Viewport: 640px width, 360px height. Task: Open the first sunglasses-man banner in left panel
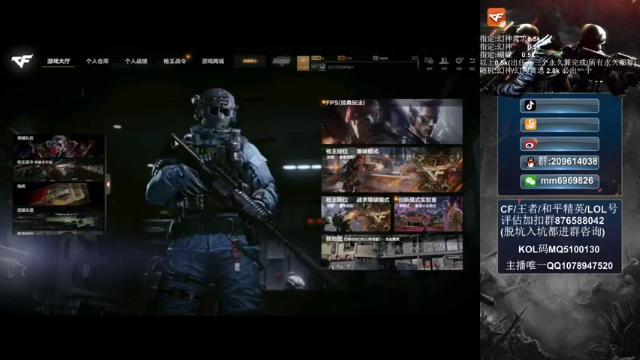pyautogui.click(x=59, y=147)
